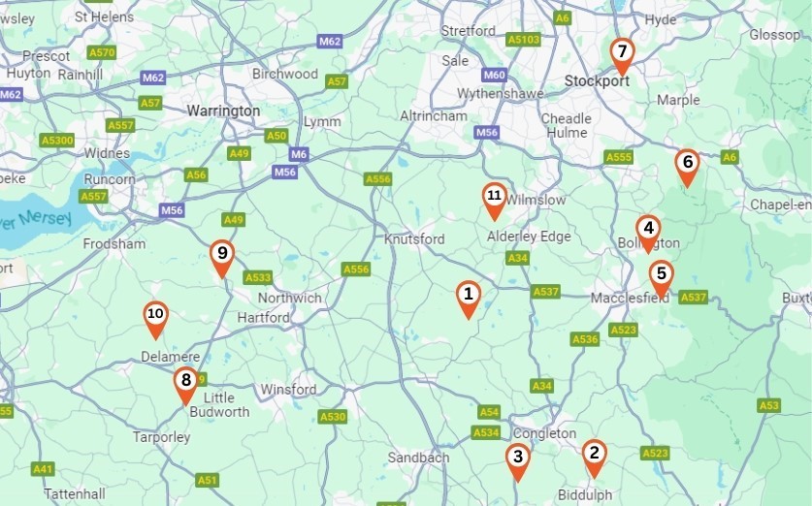Click the Stockport city label
This screenshot has height=506, width=812.
pyautogui.click(x=597, y=81)
